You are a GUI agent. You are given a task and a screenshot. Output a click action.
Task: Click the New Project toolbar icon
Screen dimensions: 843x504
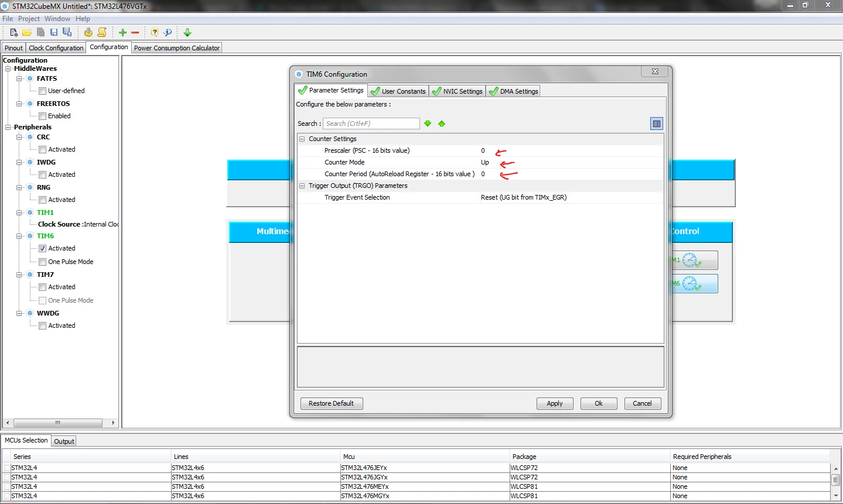pos(14,32)
